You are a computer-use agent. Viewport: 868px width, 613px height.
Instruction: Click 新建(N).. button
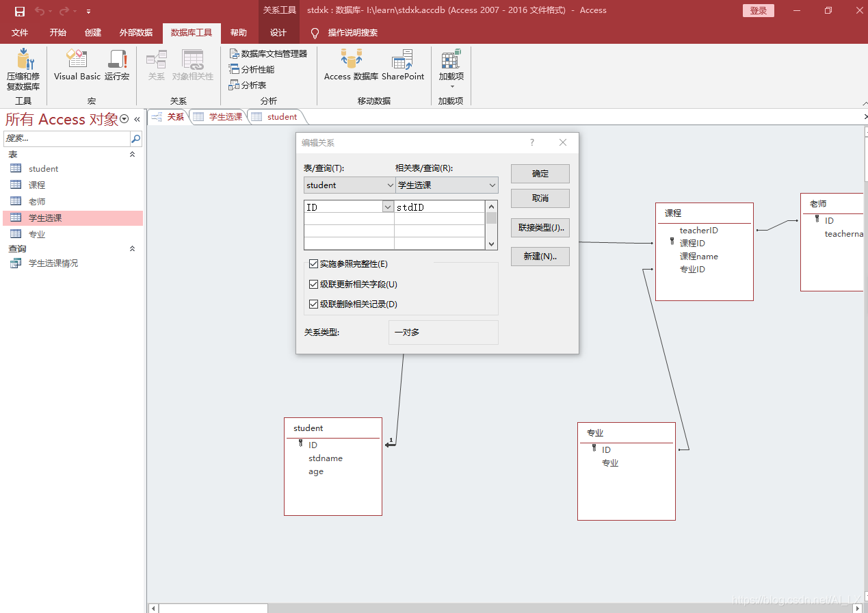pyautogui.click(x=540, y=257)
